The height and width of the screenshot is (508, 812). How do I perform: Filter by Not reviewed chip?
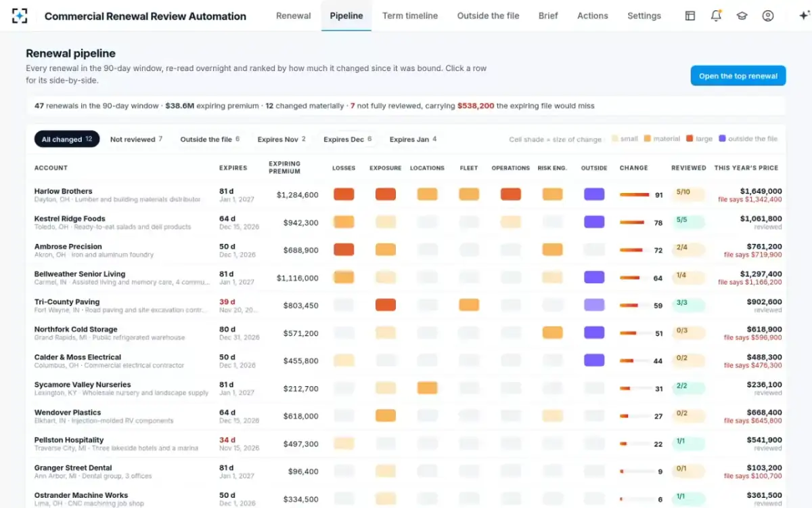point(136,140)
